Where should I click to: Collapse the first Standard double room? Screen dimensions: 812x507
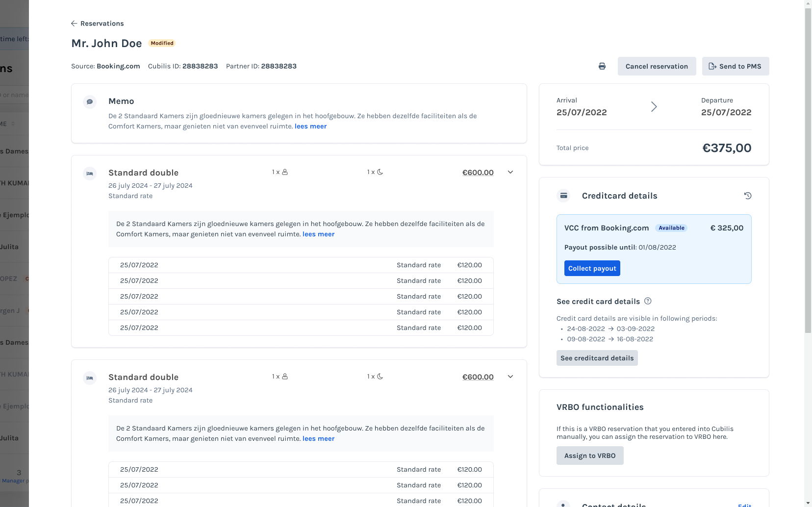[510, 172]
